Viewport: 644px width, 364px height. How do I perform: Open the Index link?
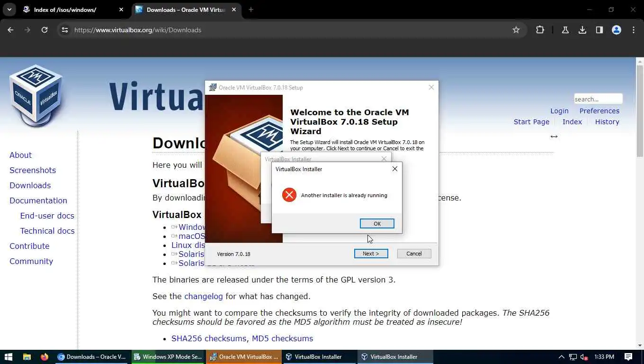coord(572,122)
